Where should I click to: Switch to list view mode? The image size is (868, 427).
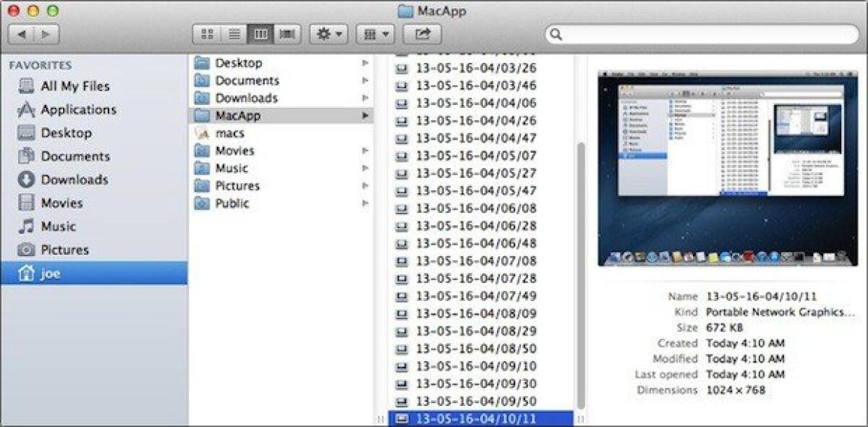(x=234, y=33)
